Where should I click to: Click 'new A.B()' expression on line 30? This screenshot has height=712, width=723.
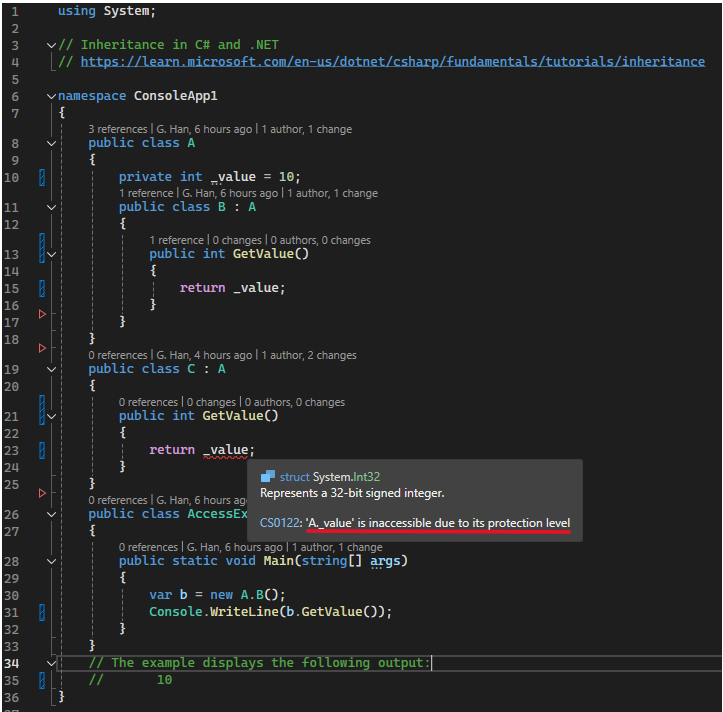(x=244, y=594)
